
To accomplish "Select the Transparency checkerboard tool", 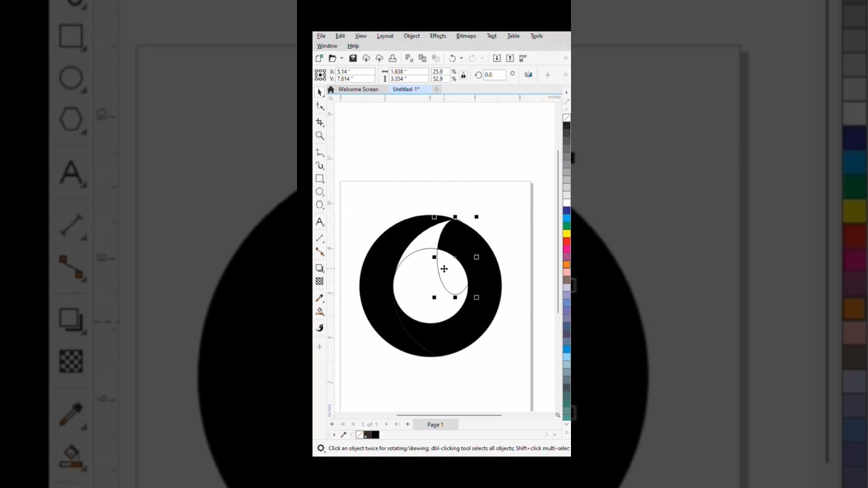I will 319,281.
